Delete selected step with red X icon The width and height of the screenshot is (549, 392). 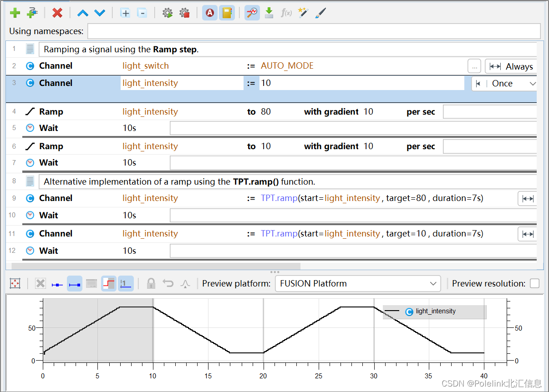coord(57,13)
